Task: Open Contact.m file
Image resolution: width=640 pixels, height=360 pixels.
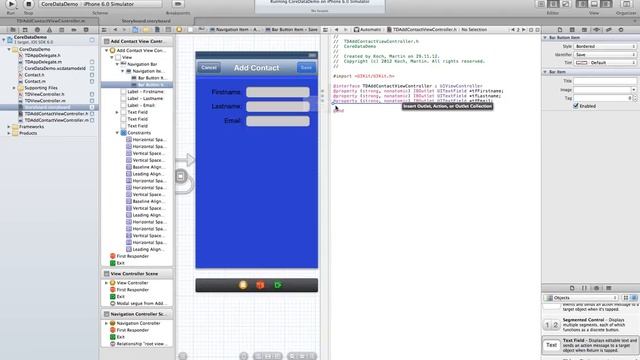Action: 35,81
